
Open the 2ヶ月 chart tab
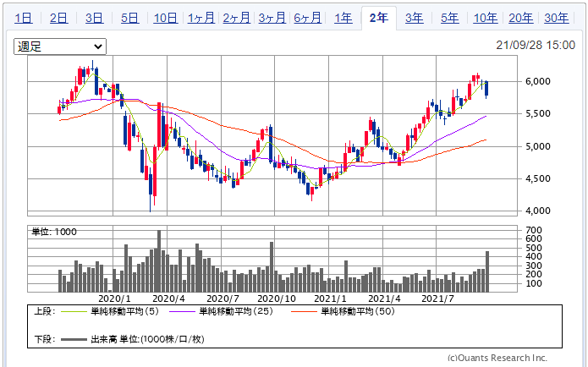237,18
